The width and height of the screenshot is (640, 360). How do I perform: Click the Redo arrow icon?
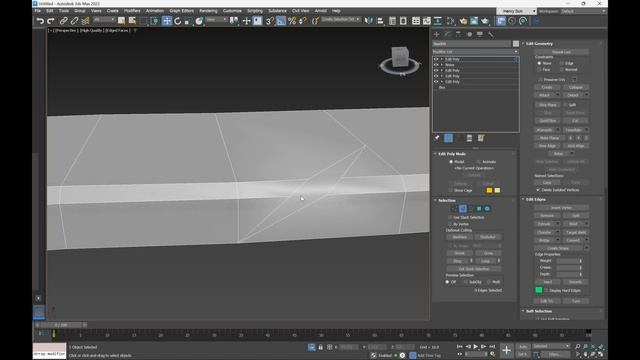coord(51,20)
